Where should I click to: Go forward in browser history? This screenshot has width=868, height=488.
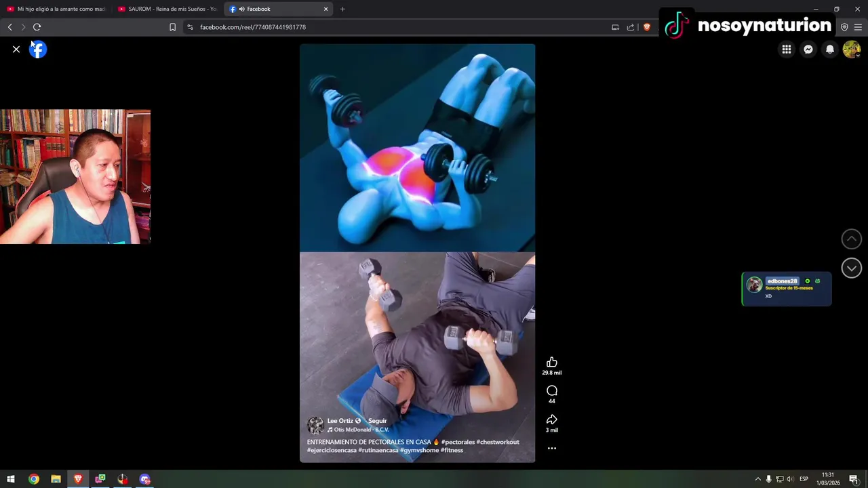tap(23, 27)
